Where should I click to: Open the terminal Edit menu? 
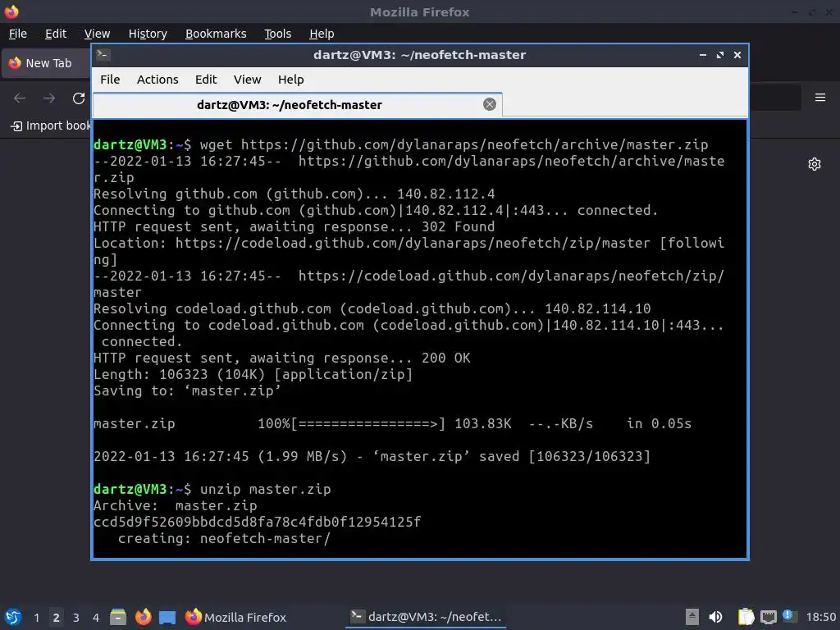206,80
